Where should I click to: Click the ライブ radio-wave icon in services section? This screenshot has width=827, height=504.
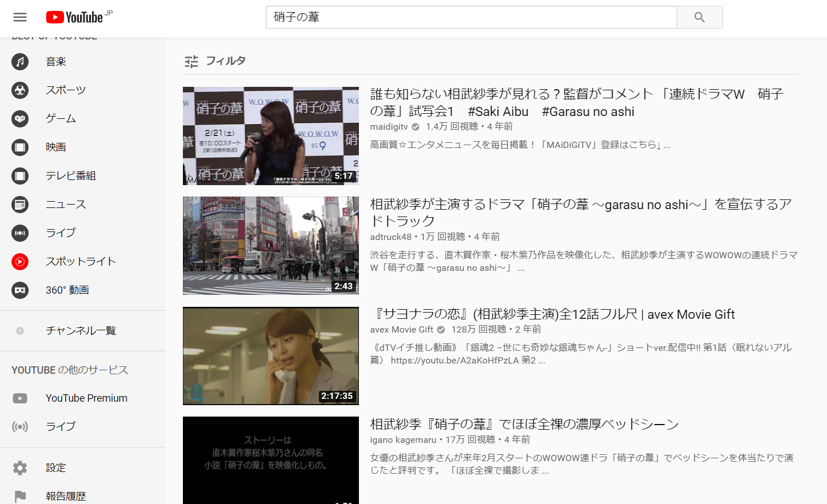tap(20, 427)
